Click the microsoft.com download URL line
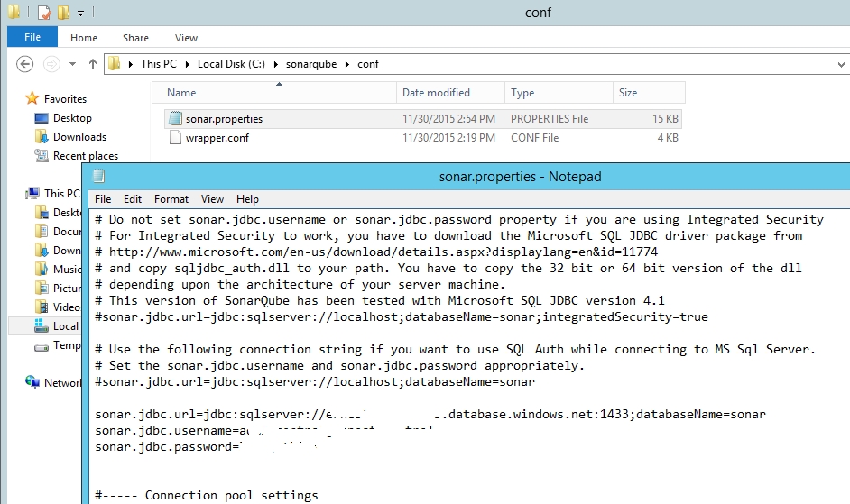Image resolution: width=850 pixels, height=504 pixels. click(376, 252)
